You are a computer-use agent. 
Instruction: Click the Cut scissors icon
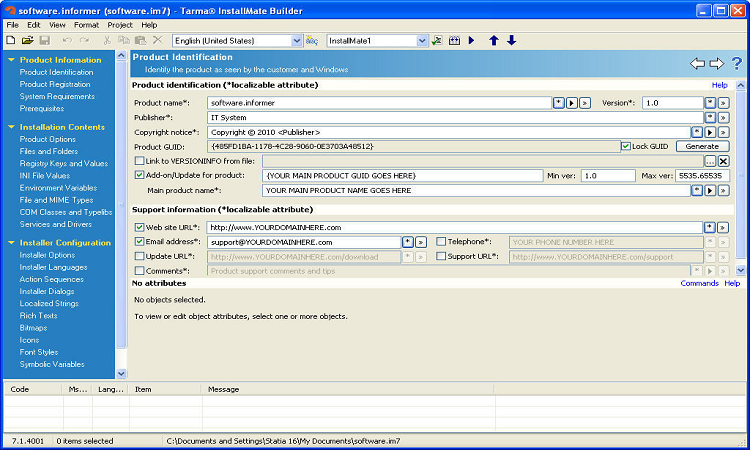coord(107,41)
